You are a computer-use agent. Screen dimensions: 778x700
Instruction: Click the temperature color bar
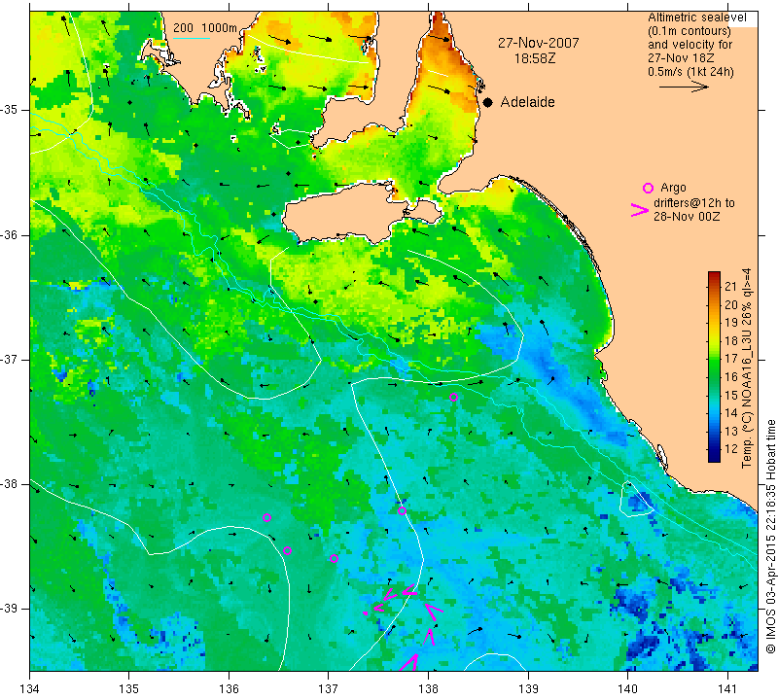(x=714, y=367)
